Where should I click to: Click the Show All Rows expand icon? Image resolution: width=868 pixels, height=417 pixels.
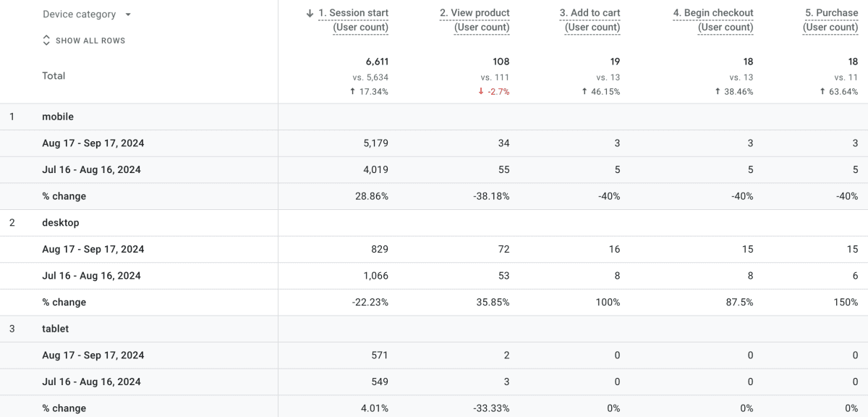click(x=47, y=41)
